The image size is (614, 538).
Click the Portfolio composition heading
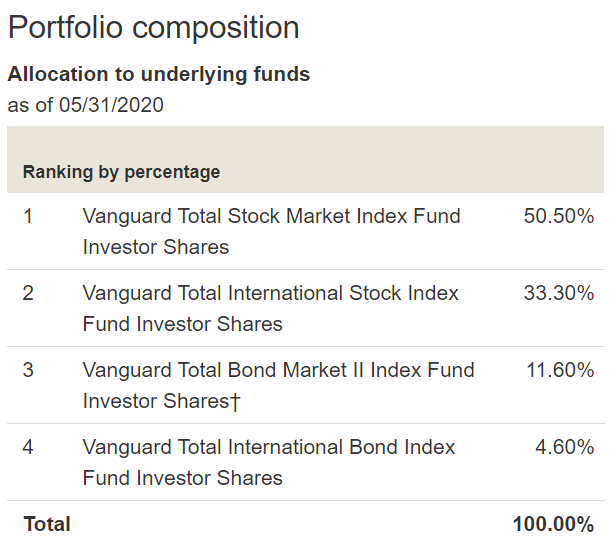click(153, 27)
